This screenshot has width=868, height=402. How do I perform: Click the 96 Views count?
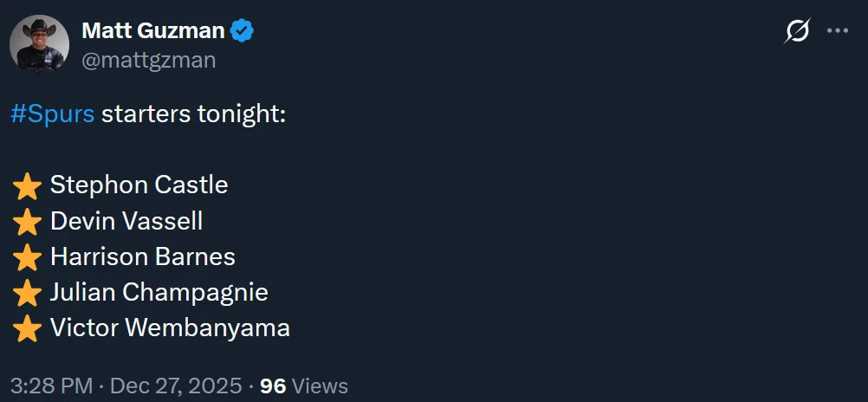coord(304,386)
